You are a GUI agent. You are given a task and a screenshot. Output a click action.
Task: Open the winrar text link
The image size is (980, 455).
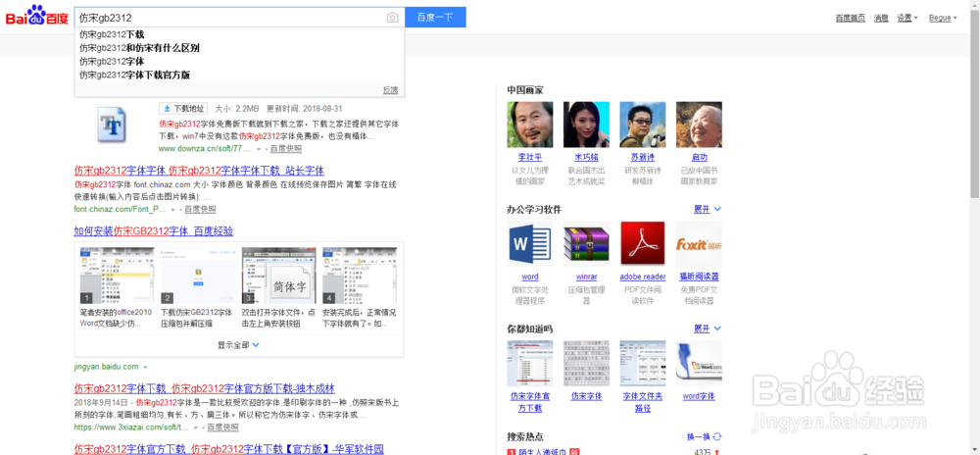(x=586, y=277)
